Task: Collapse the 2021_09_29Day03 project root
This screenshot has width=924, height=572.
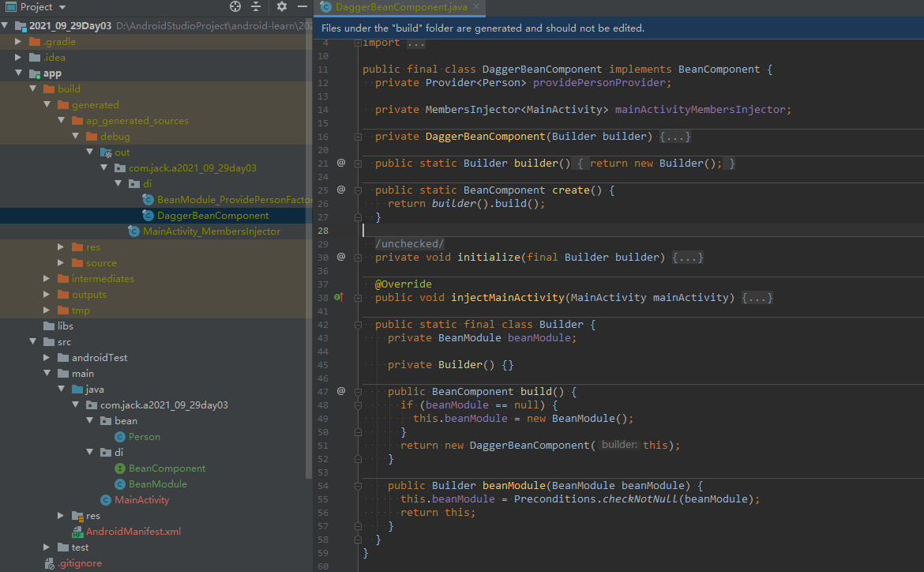Action: click(x=6, y=25)
